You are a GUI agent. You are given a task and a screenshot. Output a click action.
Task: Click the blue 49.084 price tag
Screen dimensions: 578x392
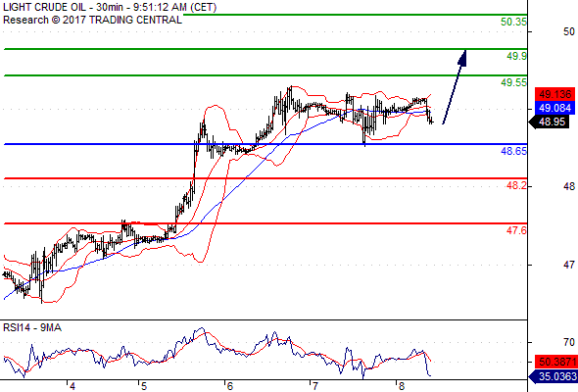click(554, 108)
